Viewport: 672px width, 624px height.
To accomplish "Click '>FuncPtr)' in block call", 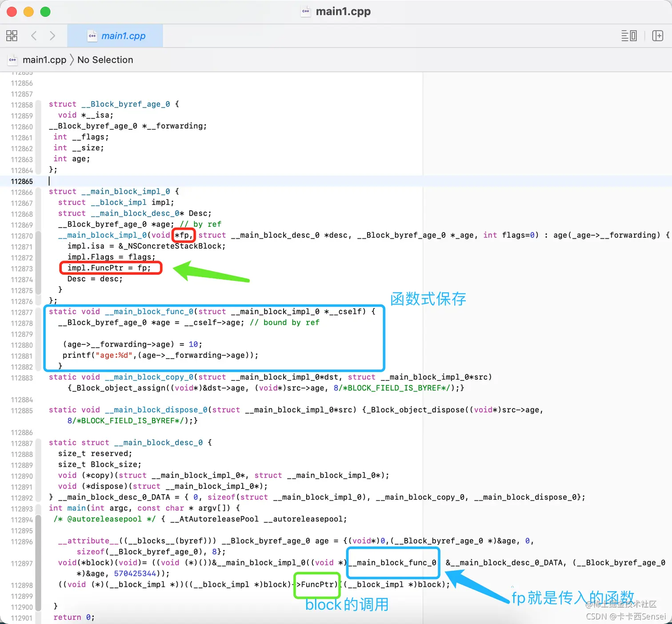I will pos(317,584).
